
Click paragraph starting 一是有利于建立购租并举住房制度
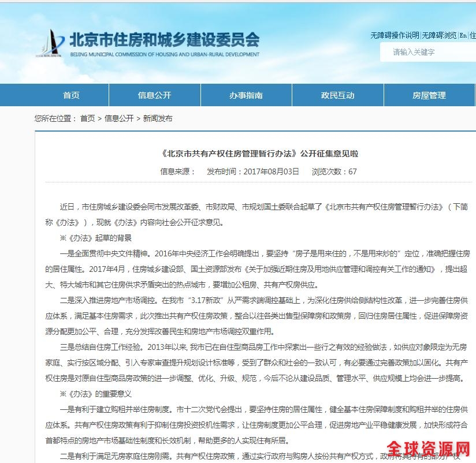click(256, 425)
